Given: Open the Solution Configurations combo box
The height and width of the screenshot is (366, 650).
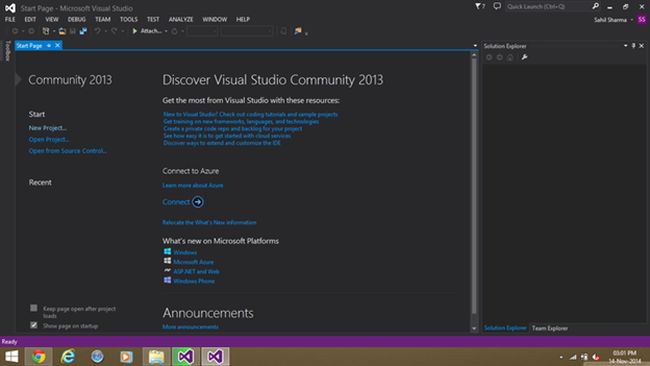Looking at the screenshot, I should click(202, 31).
